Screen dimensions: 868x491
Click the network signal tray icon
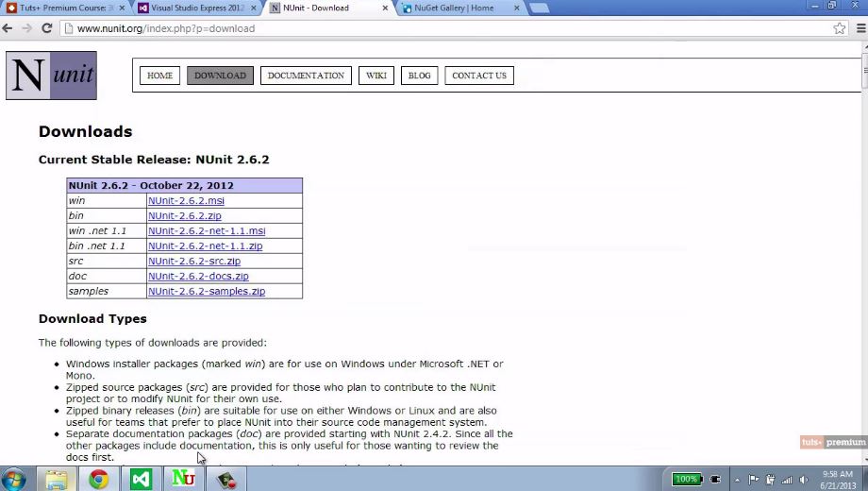click(787, 480)
